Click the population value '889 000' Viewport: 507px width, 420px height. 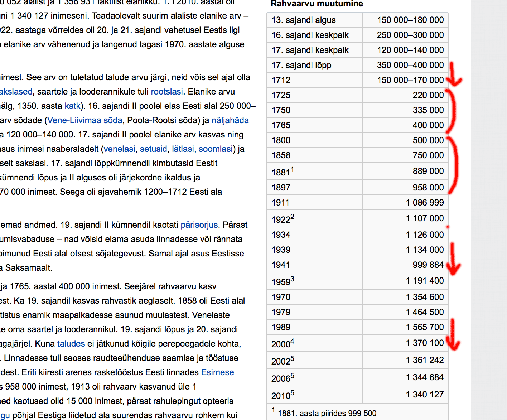[x=428, y=171]
